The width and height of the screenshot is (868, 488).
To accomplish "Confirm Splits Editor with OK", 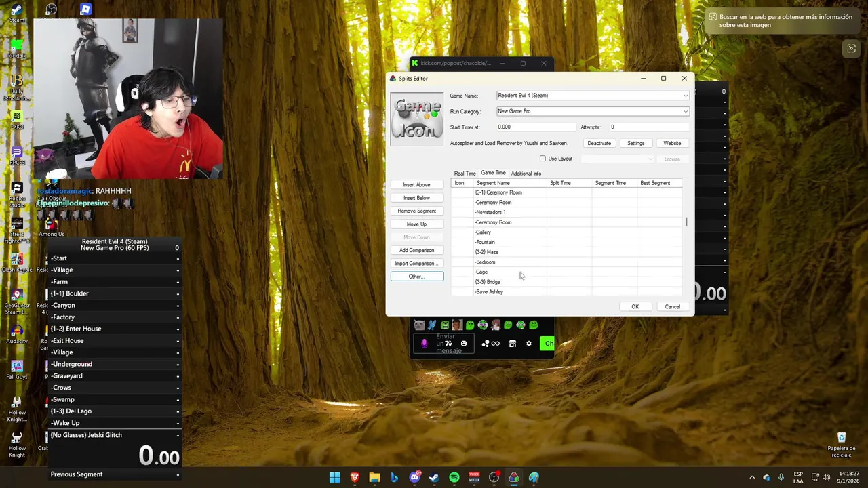I will tap(635, 307).
